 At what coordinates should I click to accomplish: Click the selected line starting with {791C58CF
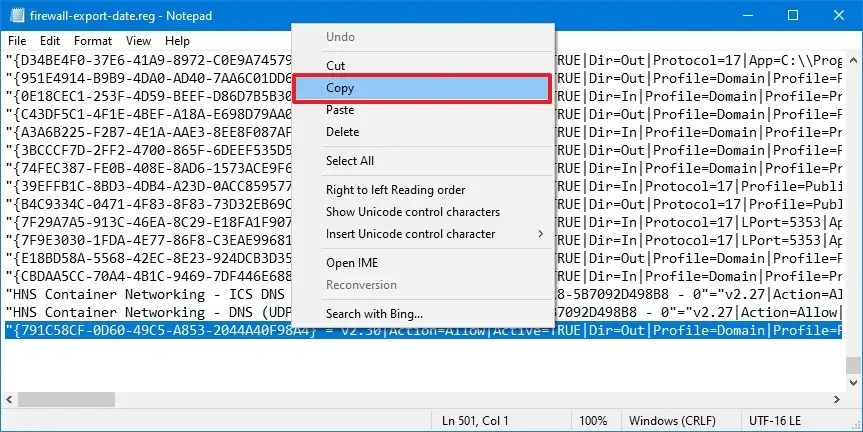click(423, 330)
